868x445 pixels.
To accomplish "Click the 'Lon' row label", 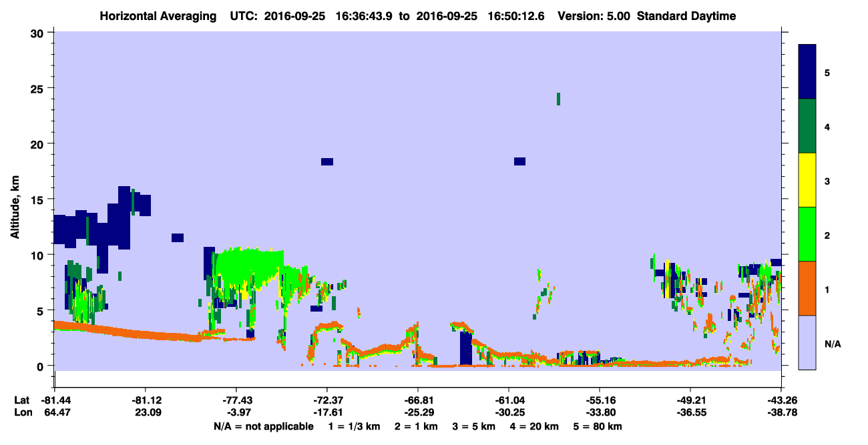I will coord(22,412).
